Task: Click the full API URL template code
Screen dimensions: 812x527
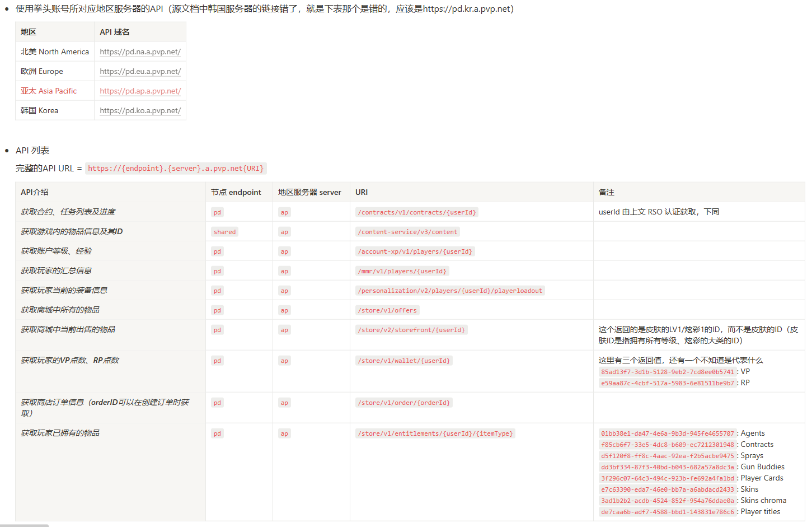Action: (x=175, y=169)
